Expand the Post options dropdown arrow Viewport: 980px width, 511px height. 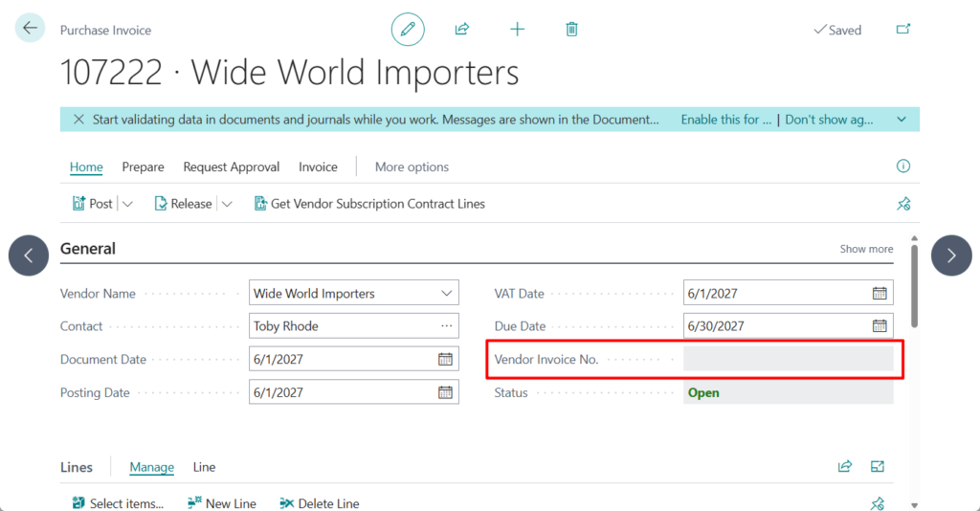(128, 204)
